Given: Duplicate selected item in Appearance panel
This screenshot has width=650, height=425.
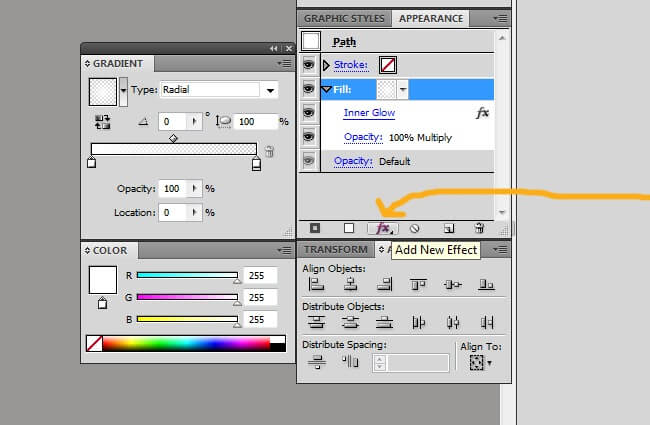Looking at the screenshot, I should (x=449, y=229).
